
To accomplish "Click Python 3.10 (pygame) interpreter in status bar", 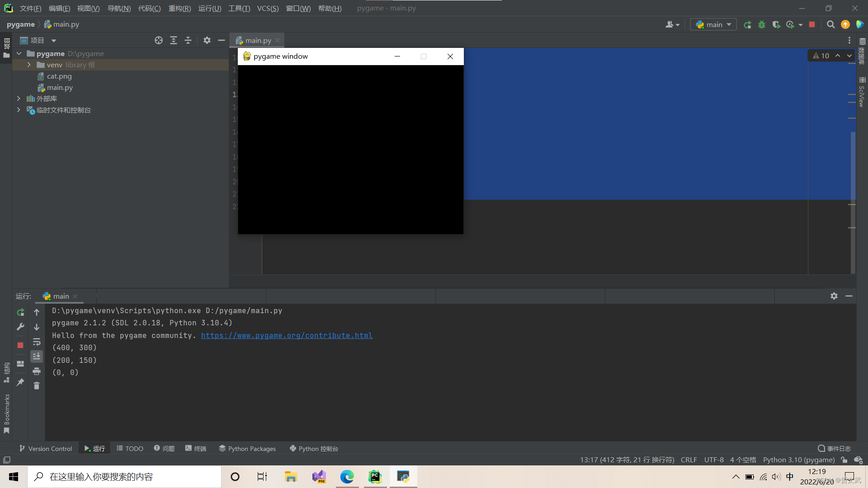I will (x=798, y=460).
